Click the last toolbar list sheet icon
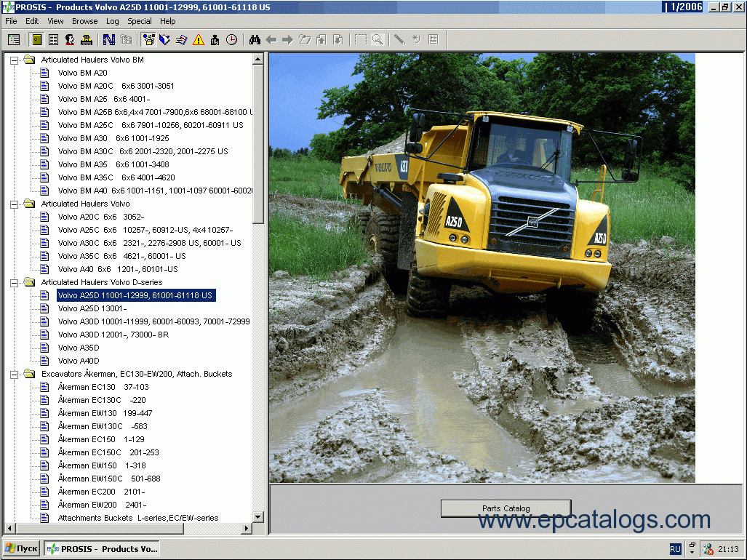Screen dimensions: 747x560 click(433, 39)
